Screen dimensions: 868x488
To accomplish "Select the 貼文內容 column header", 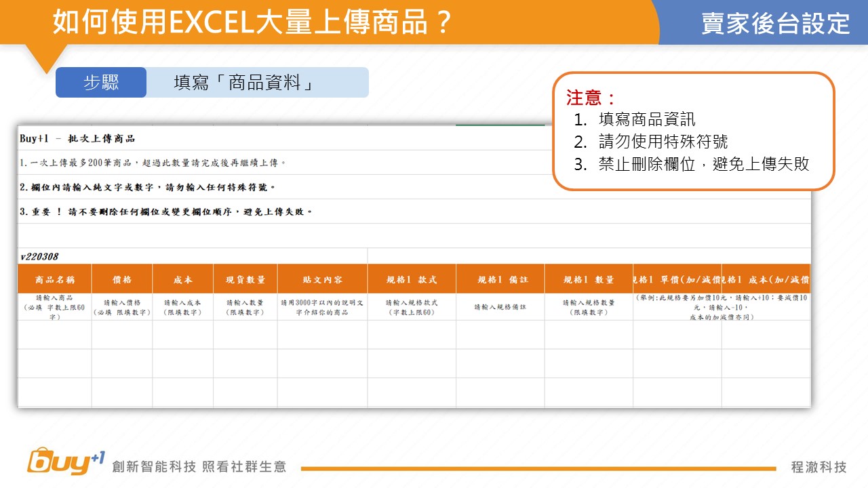I will click(322, 279).
